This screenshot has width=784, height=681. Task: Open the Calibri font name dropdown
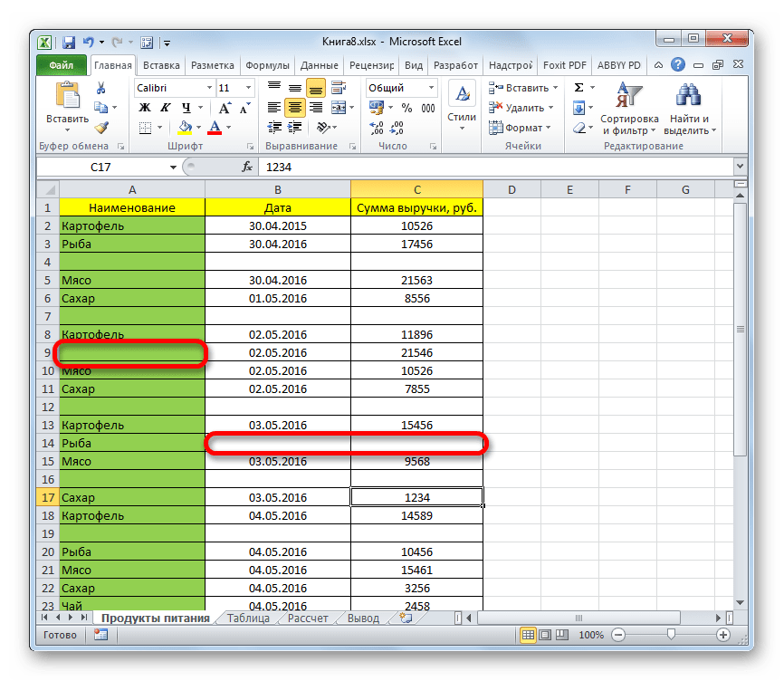pyautogui.click(x=209, y=88)
